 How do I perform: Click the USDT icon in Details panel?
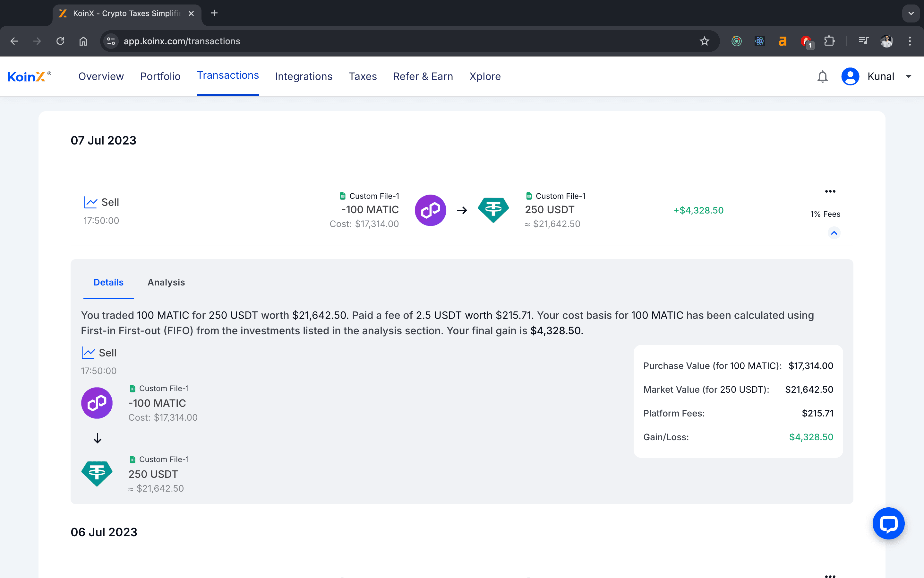pos(97,474)
